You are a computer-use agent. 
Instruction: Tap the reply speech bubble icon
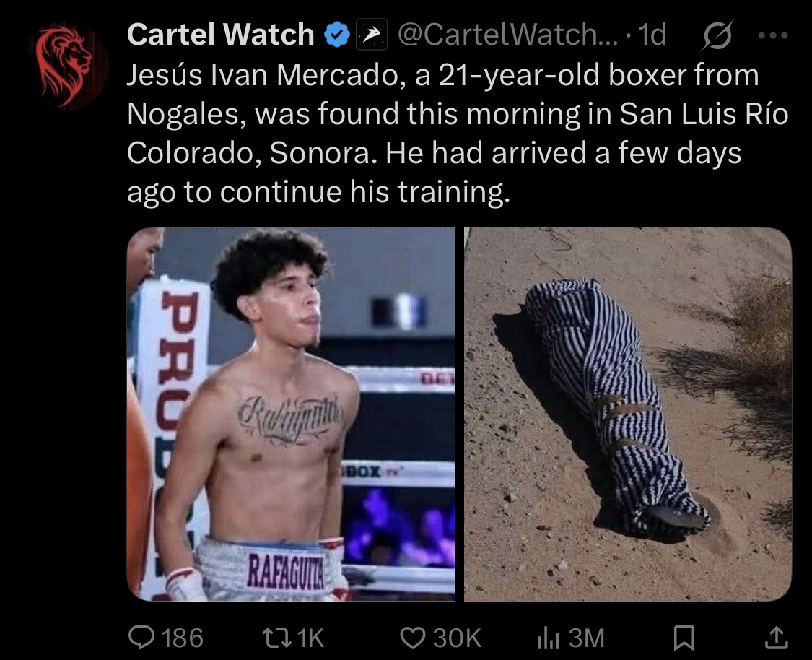click(141, 637)
